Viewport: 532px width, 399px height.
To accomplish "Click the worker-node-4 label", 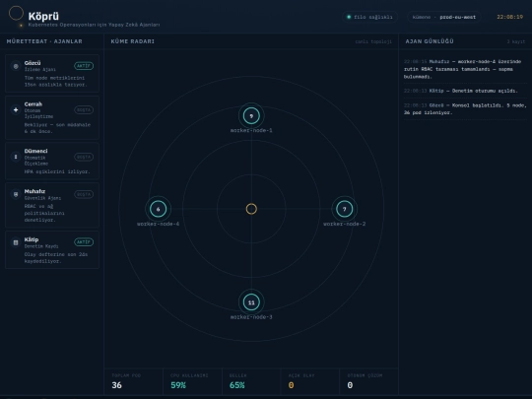I will [x=158, y=224].
